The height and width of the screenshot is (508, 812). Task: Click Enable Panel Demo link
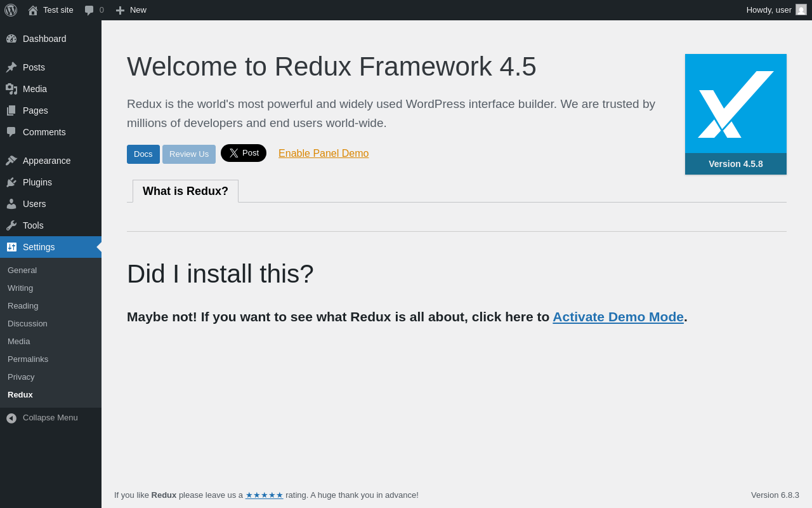click(324, 154)
